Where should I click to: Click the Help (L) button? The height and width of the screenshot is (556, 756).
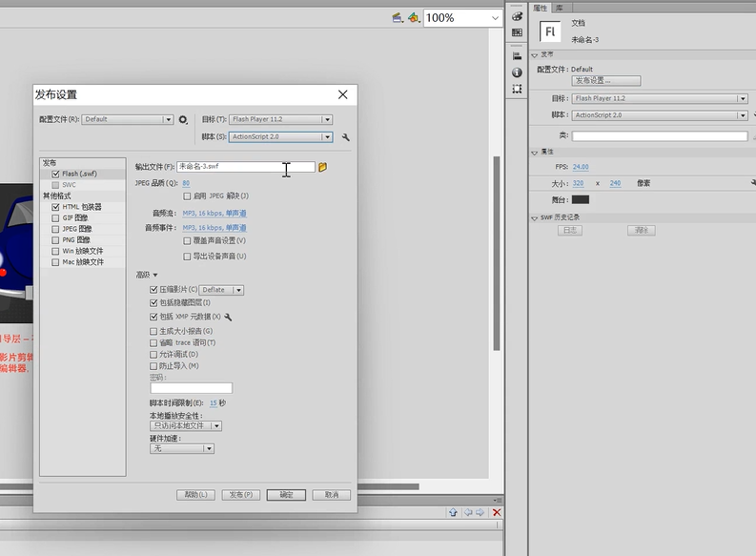(195, 495)
